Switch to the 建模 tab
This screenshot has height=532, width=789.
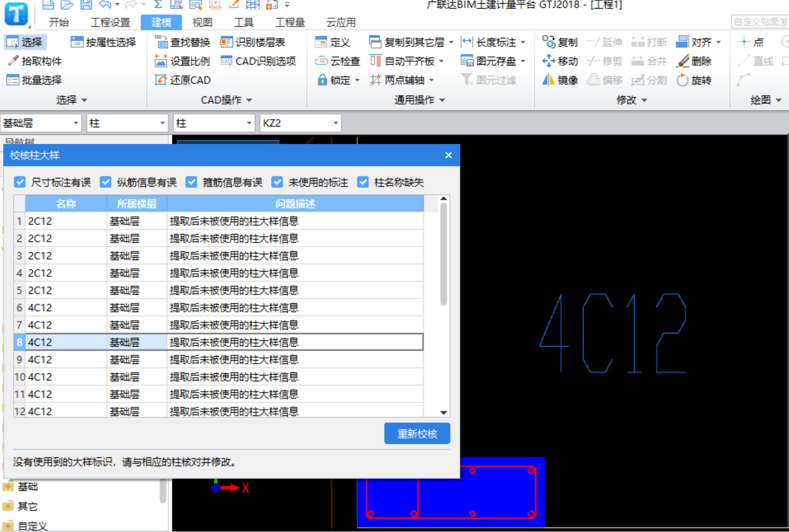click(161, 22)
